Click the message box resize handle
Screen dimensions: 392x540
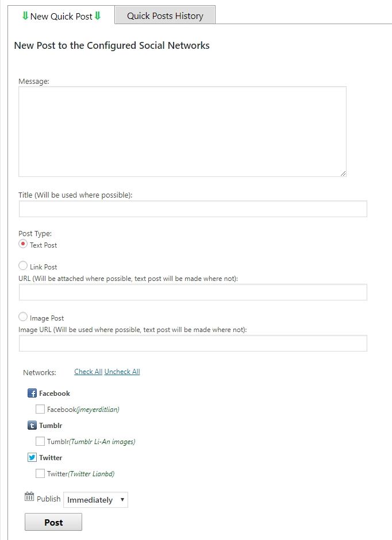coord(343,173)
